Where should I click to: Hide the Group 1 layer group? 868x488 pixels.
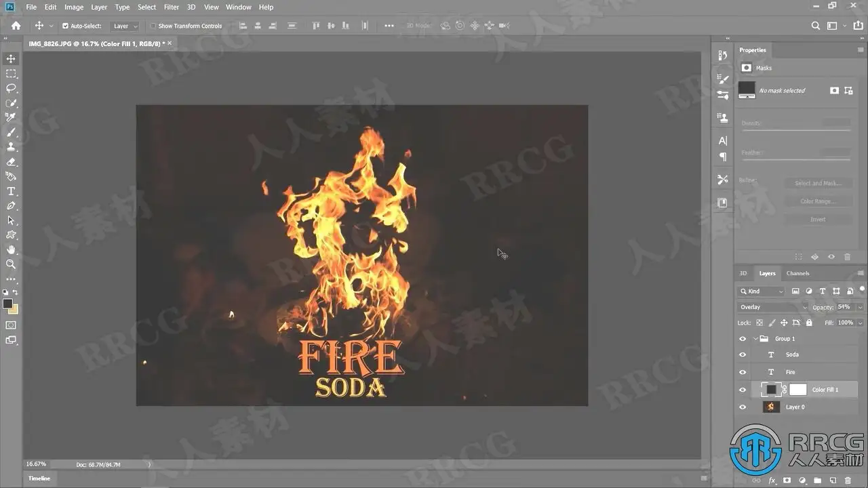tap(743, 338)
